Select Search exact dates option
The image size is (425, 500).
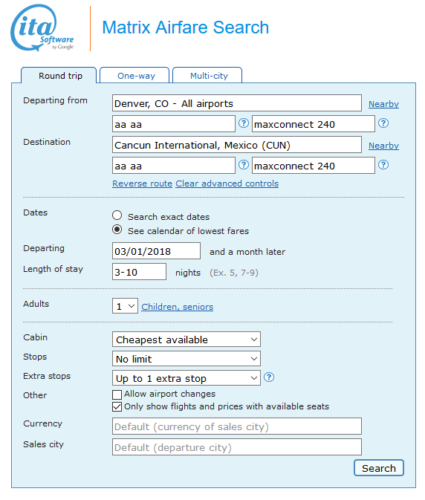click(x=117, y=215)
